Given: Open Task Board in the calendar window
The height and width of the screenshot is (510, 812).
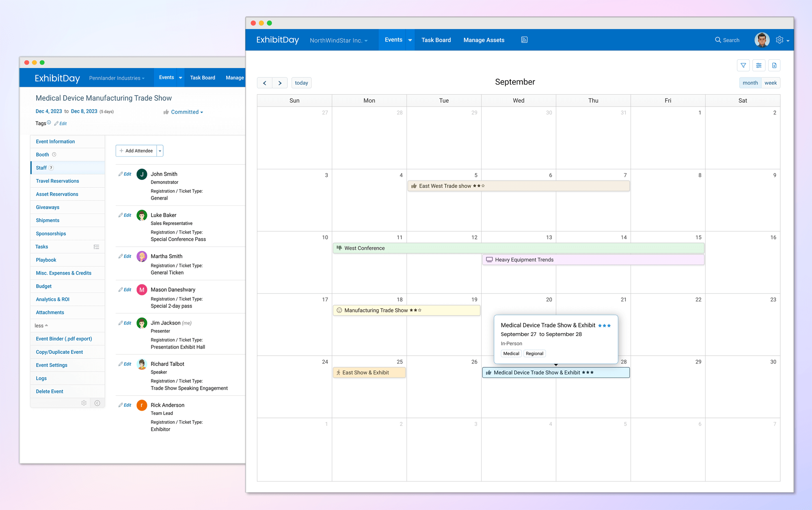Looking at the screenshot, I should 436,40.
